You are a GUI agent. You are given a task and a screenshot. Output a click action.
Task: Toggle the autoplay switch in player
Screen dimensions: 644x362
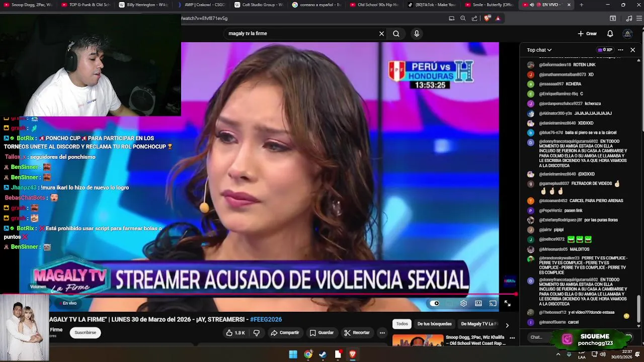click(434, 303)
